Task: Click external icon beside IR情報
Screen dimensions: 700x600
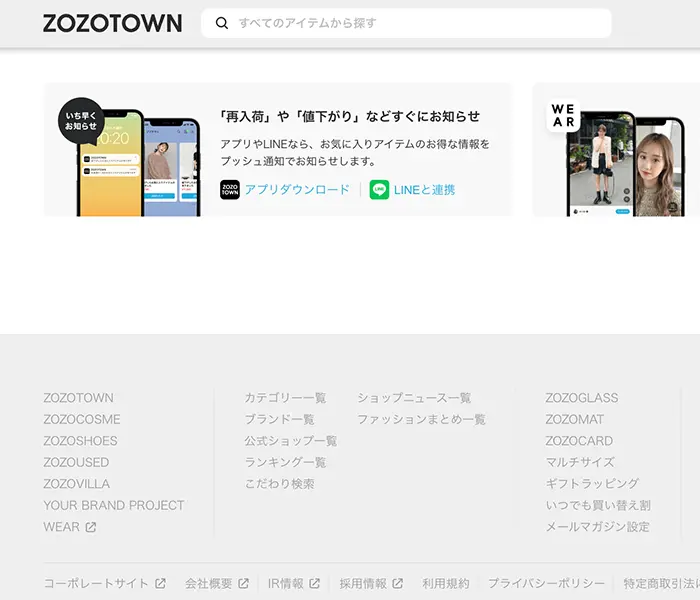Action: pyautogui.click(x=315, y=583)
